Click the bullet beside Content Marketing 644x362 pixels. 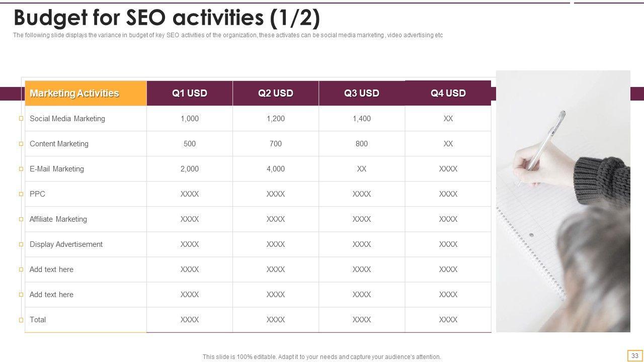coord(21,144)
